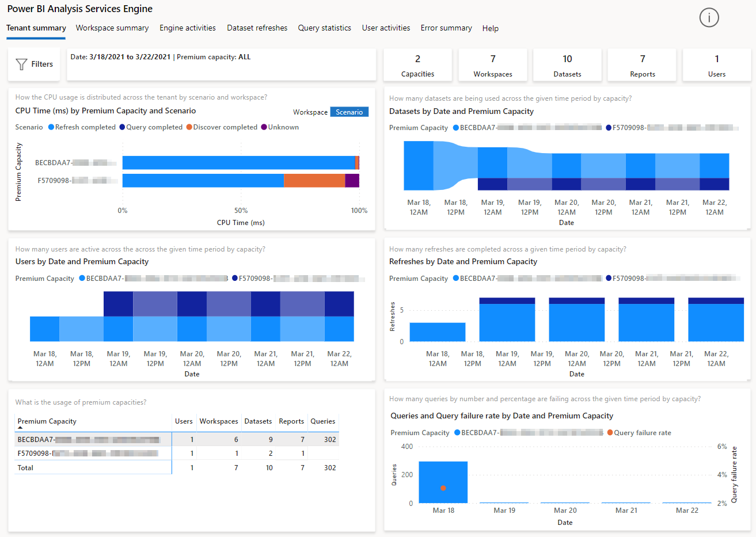Image resolution: width=756 pixels, height=537 pixels.
Task: Click the Mar 18 refreshes bar
Action: 438,332
